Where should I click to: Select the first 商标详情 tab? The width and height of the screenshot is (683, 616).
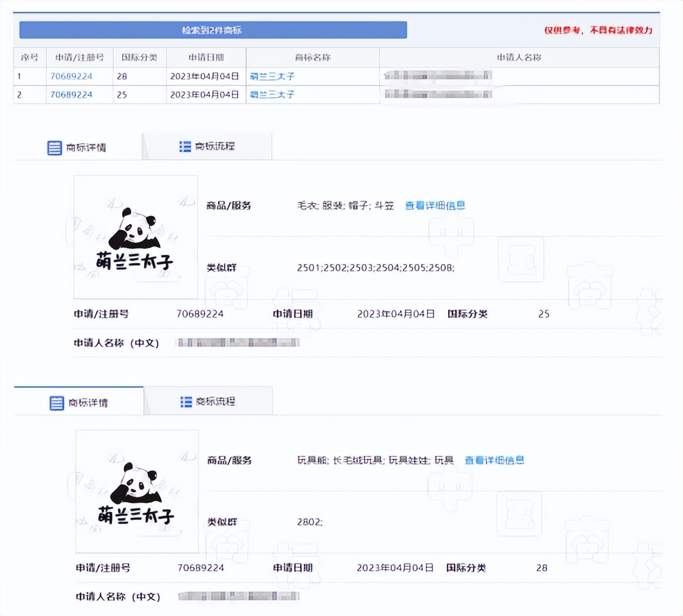pyautogui.click(x=85, y=147)
